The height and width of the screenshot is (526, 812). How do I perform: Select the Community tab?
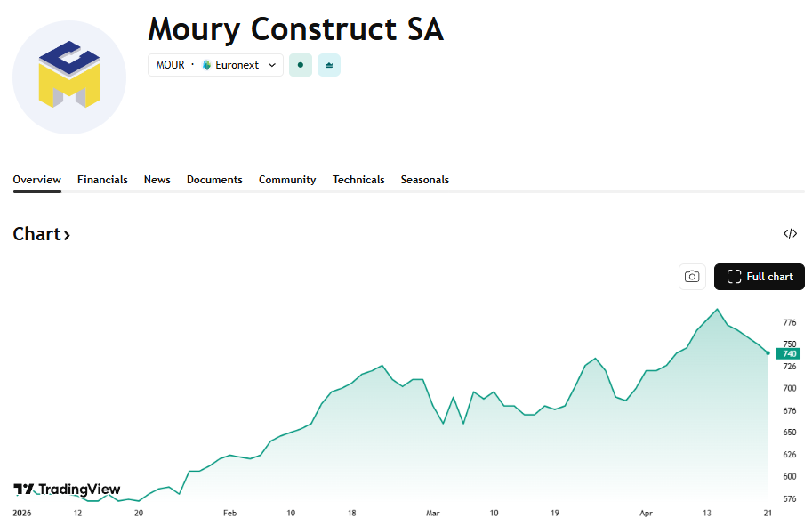click(287, 180)
